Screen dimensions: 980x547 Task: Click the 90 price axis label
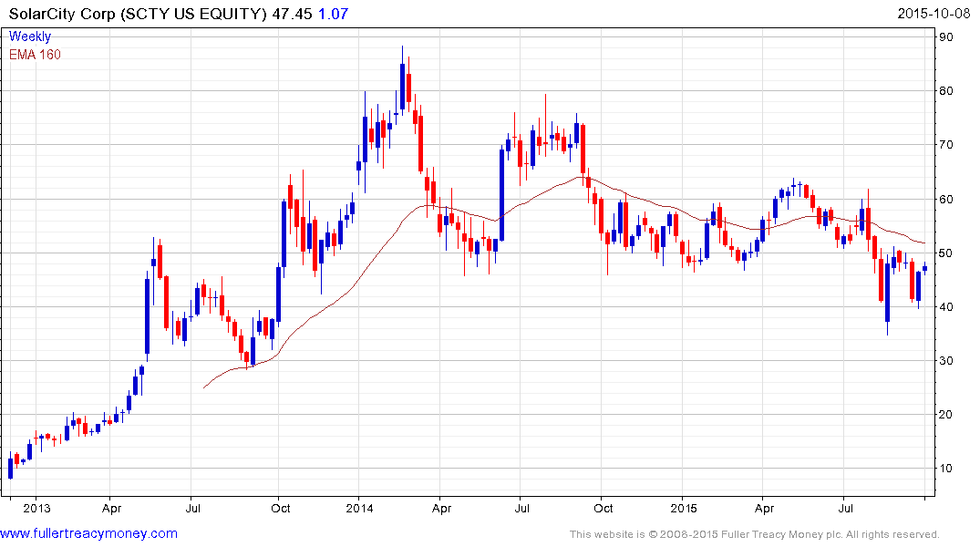(946, 37)
